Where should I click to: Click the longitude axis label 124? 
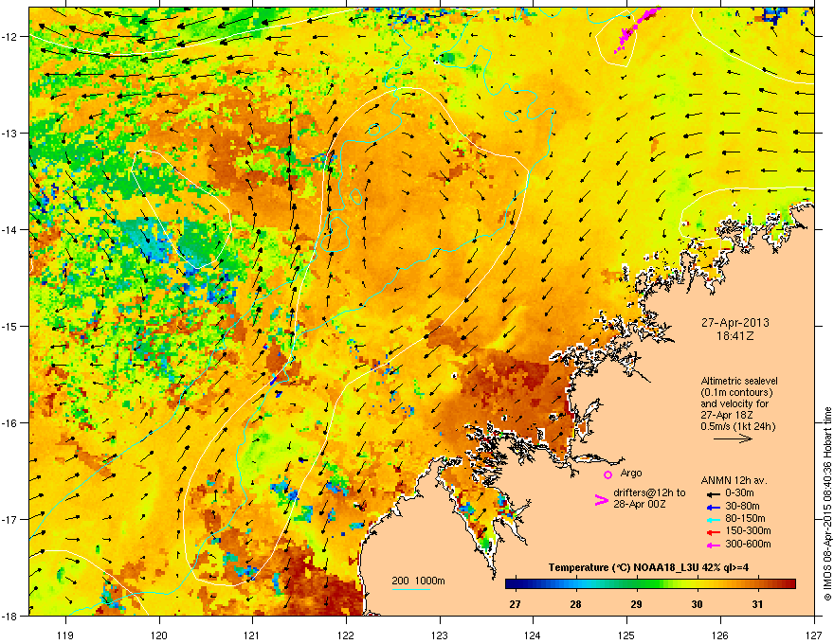pos(533,635)
